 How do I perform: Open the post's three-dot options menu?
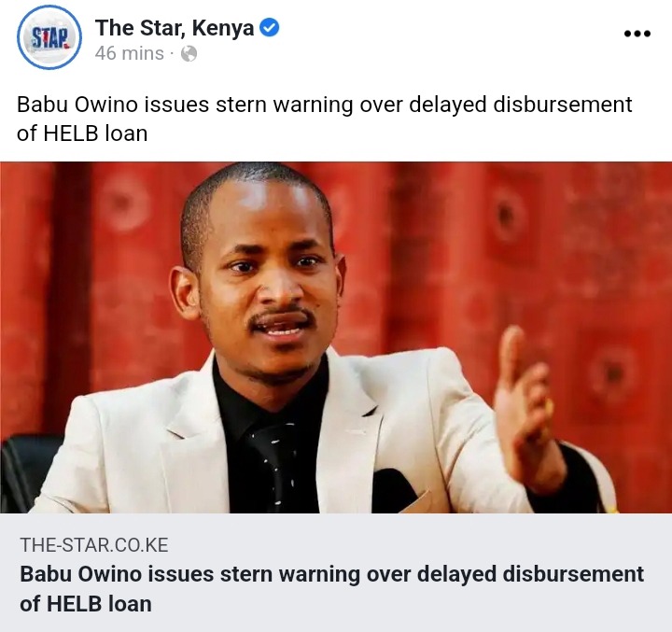click(637, 34)
